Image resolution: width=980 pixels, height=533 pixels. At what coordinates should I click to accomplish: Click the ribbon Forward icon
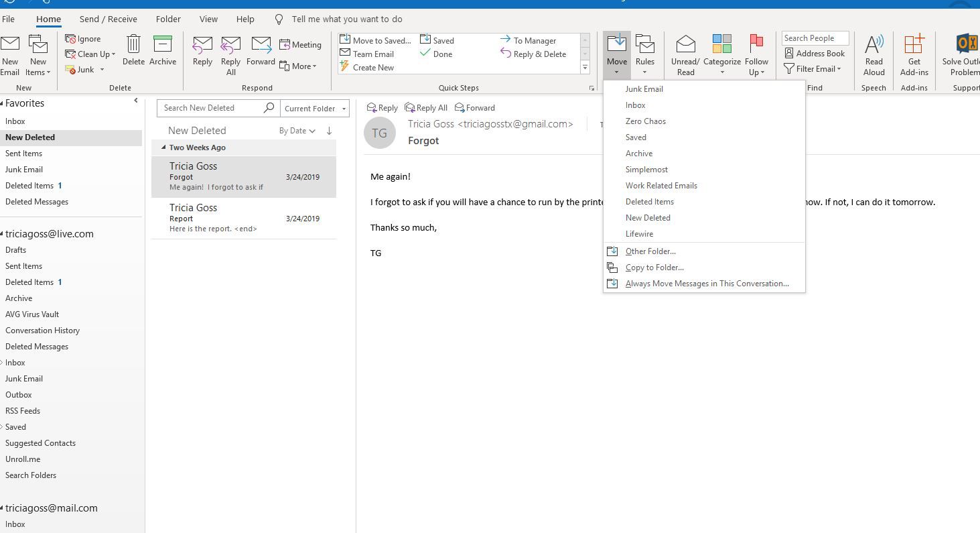click(x=261, y=45)
